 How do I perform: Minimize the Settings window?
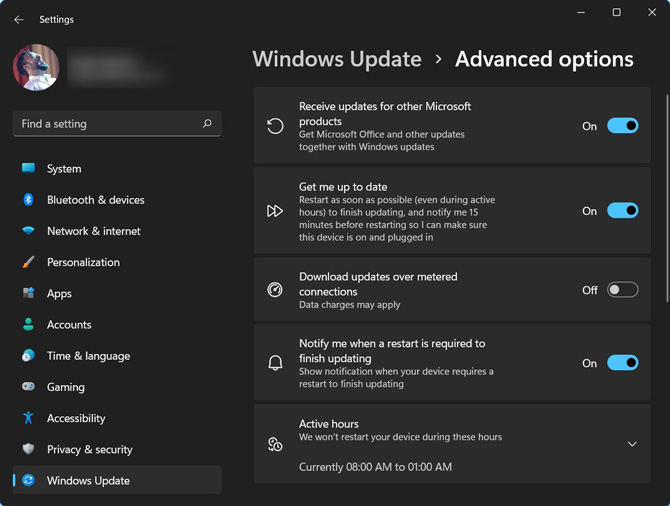581,12
